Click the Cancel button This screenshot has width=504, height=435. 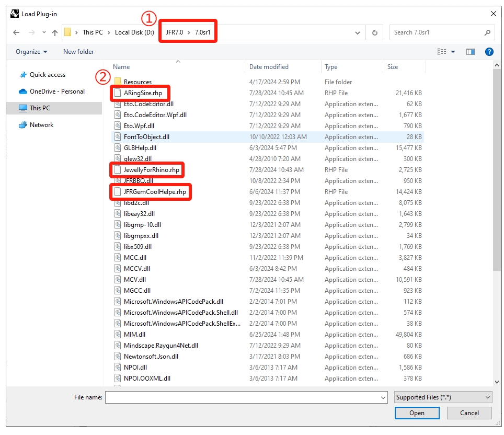click(x=469, y=413)
